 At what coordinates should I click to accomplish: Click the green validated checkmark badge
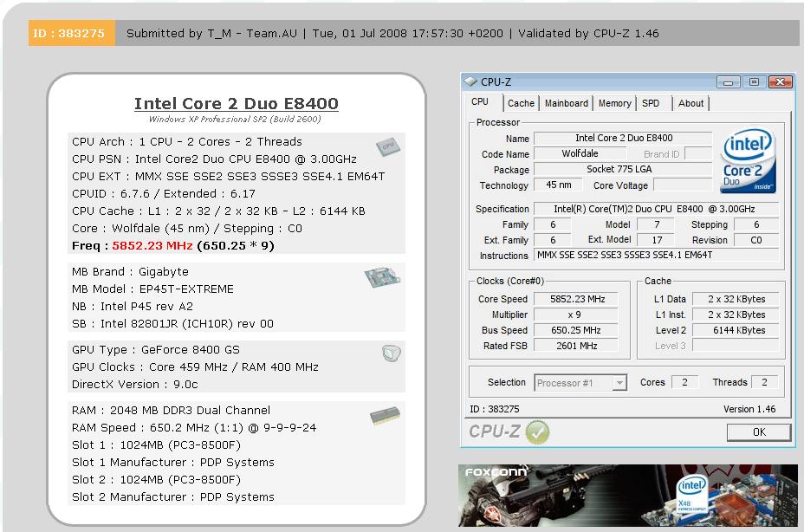point(537,432)
